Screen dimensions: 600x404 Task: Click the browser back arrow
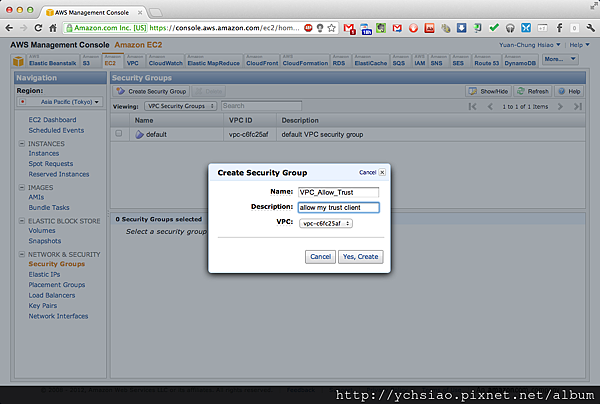(x=9, y=28)
